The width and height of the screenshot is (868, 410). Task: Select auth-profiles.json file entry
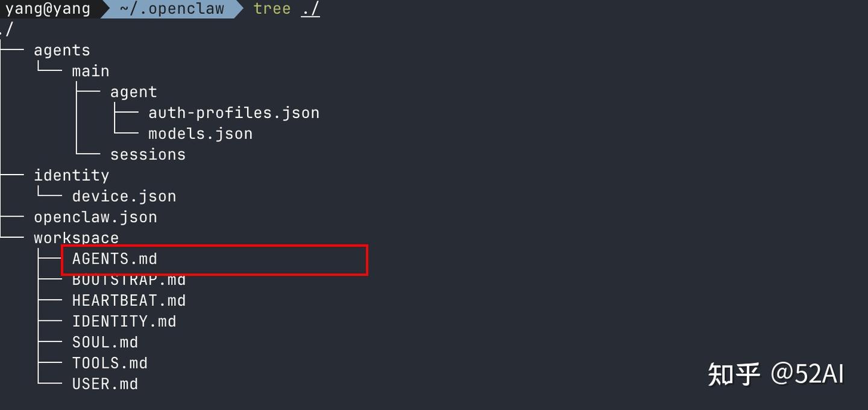pyautogui.click(x=234, y=113)
